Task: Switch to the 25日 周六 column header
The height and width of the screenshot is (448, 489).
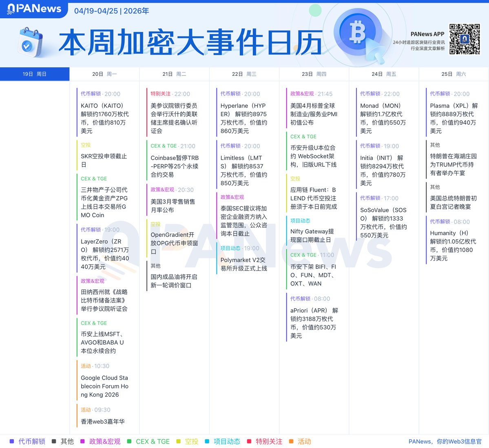Action: 454,74
